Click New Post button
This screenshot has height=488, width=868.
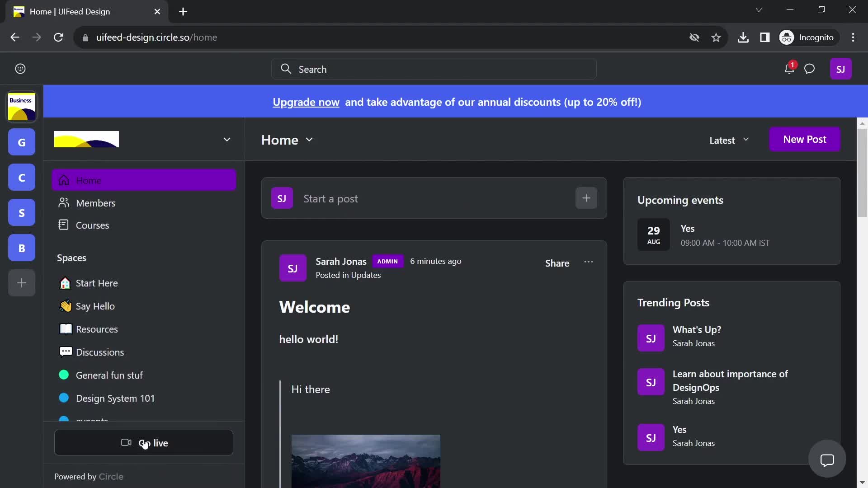click(804, 139)
